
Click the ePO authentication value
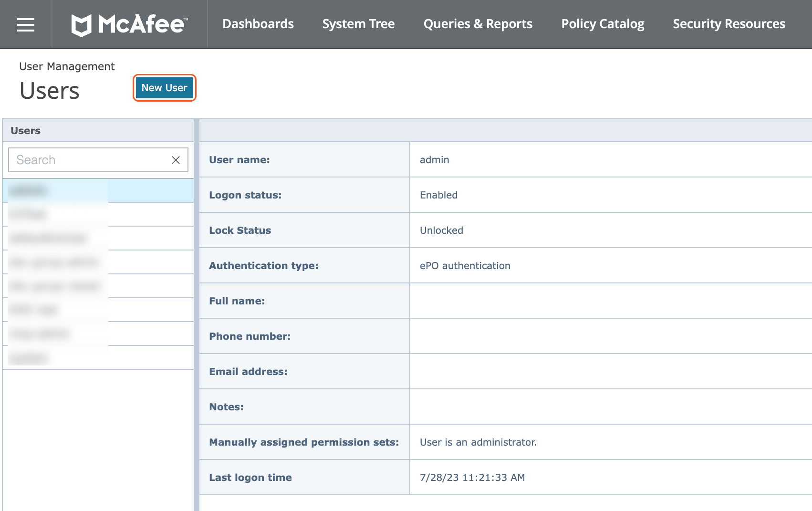click(465, 266)
